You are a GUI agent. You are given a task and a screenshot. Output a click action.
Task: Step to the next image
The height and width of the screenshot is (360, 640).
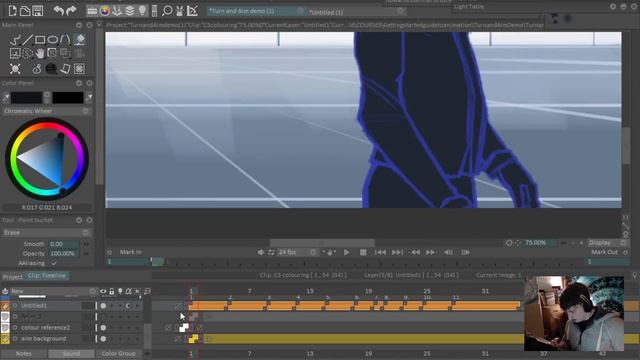click(465, 252)
